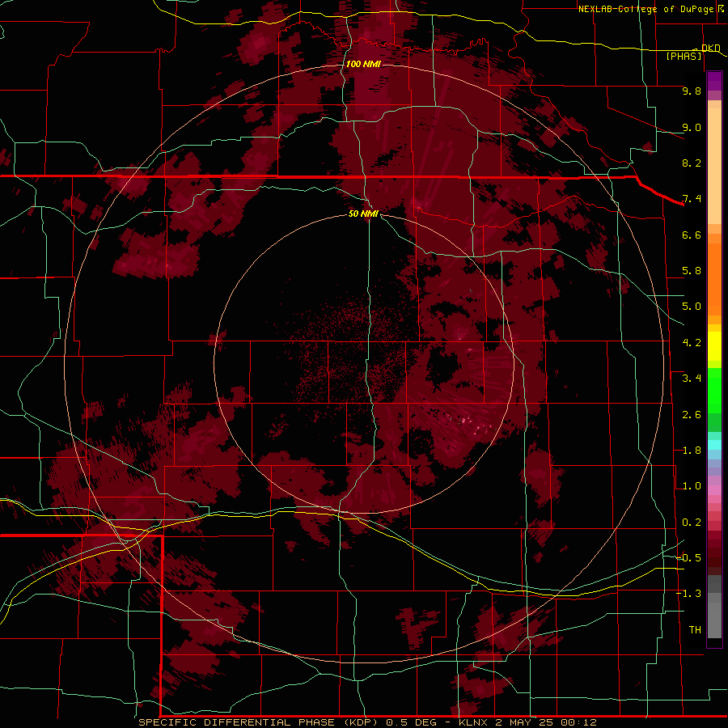This screenshot has height=728, width=728.
Task: Click the 5.0 value on the color scale
Action: coord(692,307)
